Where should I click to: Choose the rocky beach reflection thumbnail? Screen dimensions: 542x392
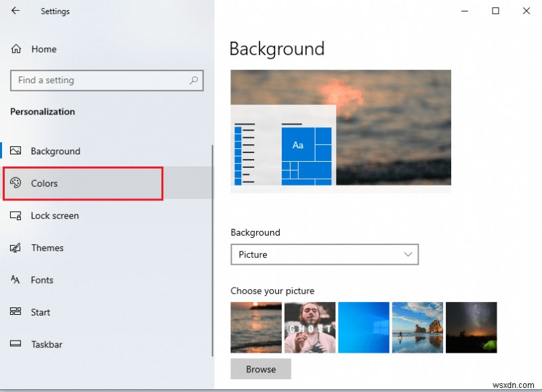tap(417, 328)
